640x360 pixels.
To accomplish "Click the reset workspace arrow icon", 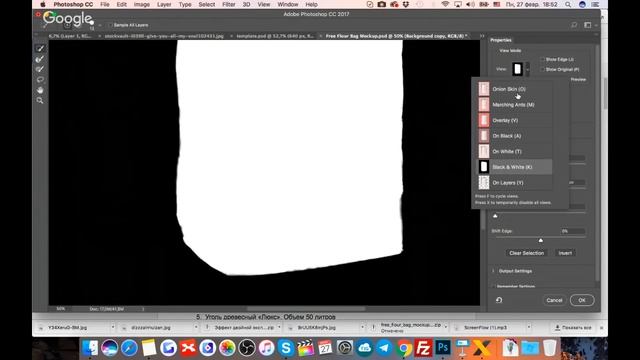I will [499, 300].
